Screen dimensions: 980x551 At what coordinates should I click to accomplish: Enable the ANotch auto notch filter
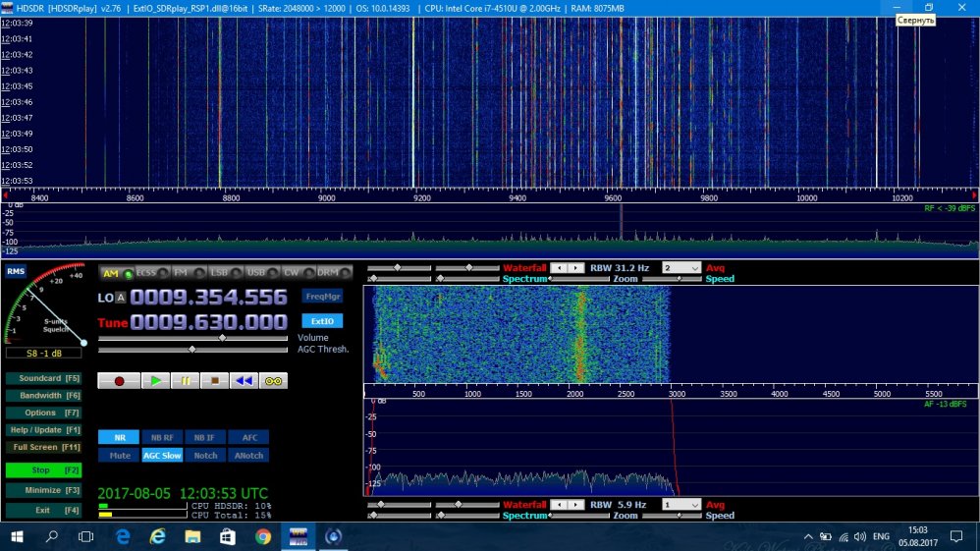tap(248, 456)
